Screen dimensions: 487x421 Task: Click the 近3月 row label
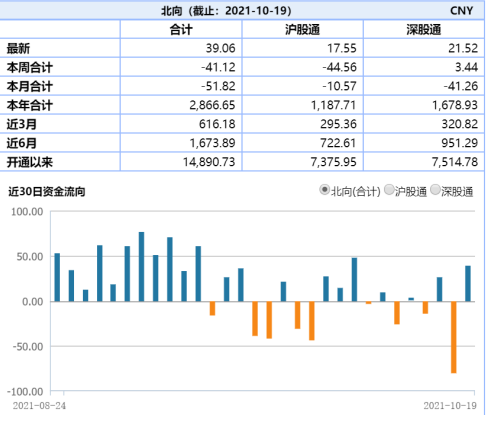[22, 124]
